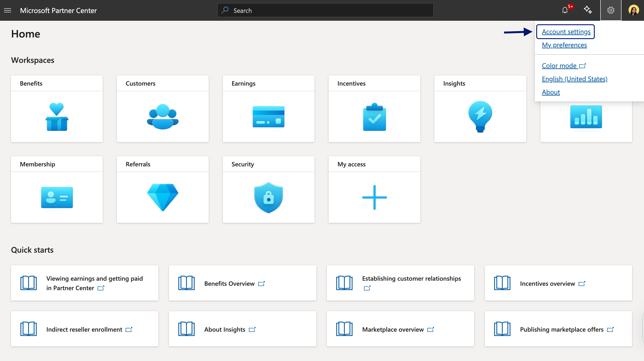
Task: Click the Customers tile title
Action: [140, 83]
